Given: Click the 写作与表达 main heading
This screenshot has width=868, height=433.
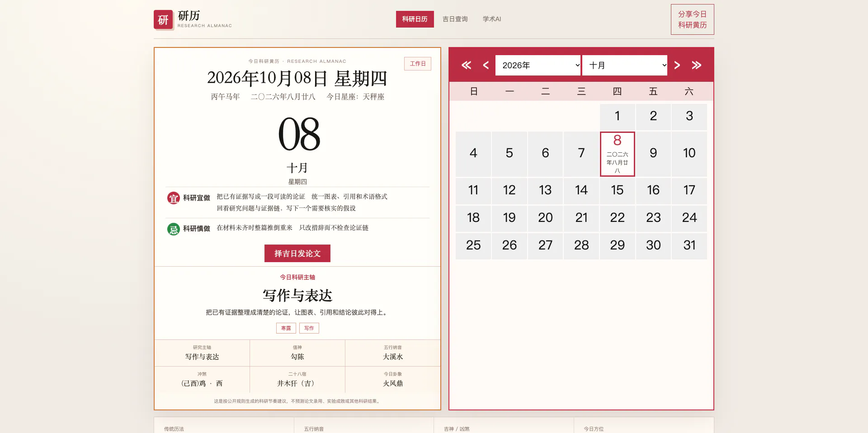Looking at the screenshot, I should coord(297,296).
